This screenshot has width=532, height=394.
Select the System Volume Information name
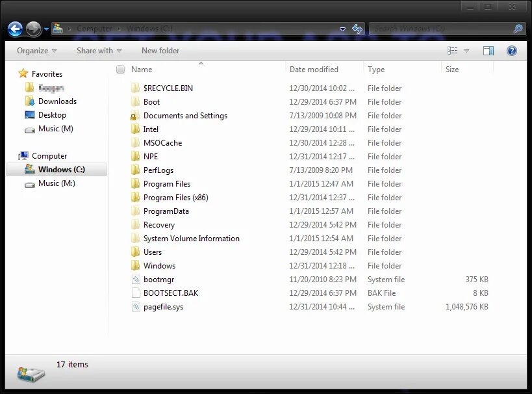pos(192,239)
